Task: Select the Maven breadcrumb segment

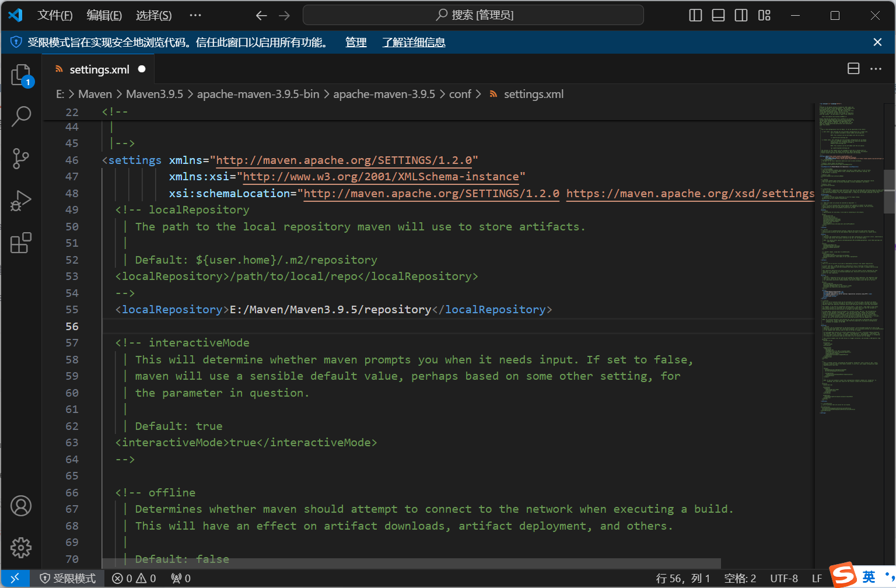Action: tap(95, 94)
